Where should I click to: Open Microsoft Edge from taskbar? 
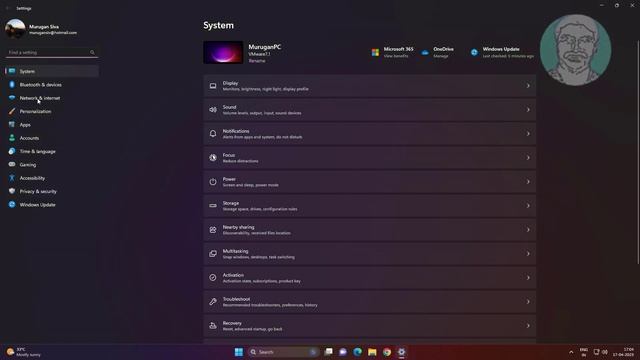(358, 352)
